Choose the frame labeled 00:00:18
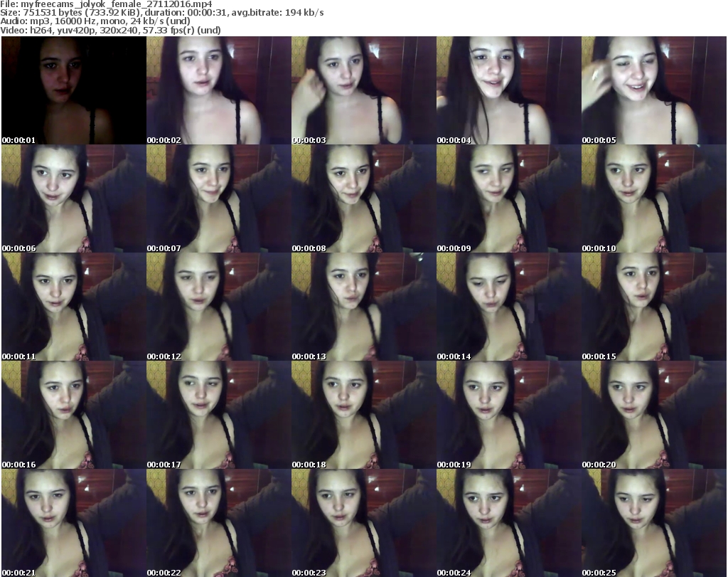 coord(364,415)
